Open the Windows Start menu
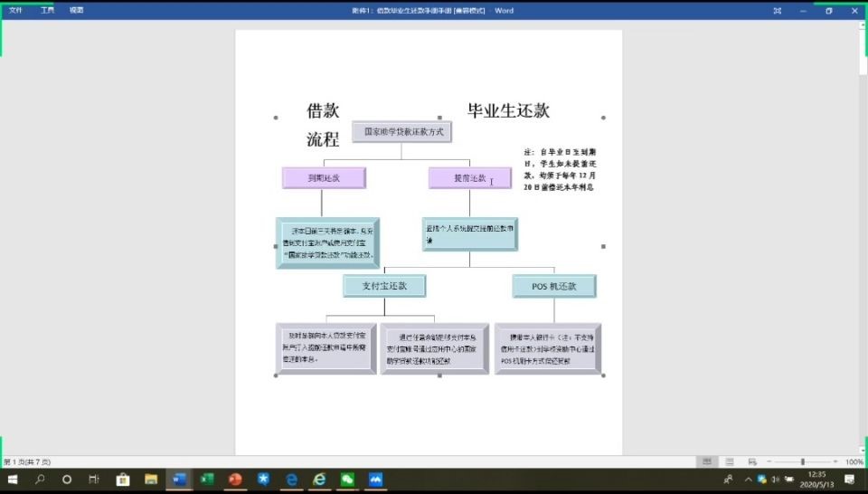868x494 pixels. (13, 480)
